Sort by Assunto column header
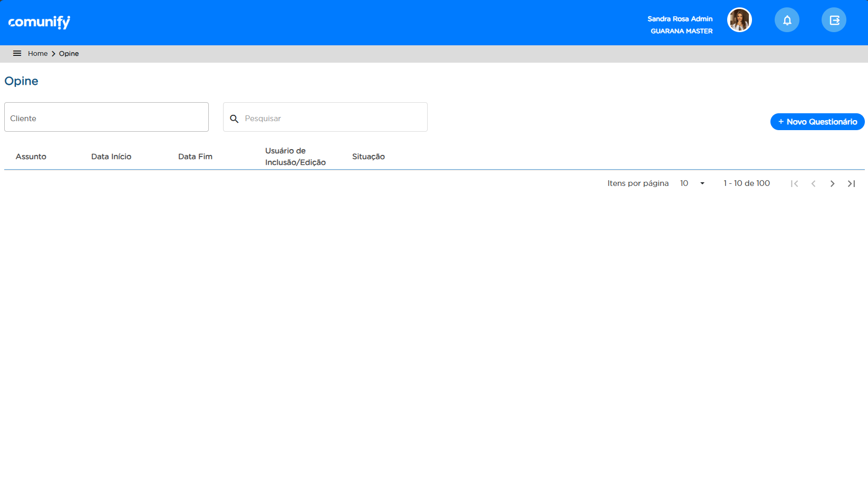 coord(31,156)
